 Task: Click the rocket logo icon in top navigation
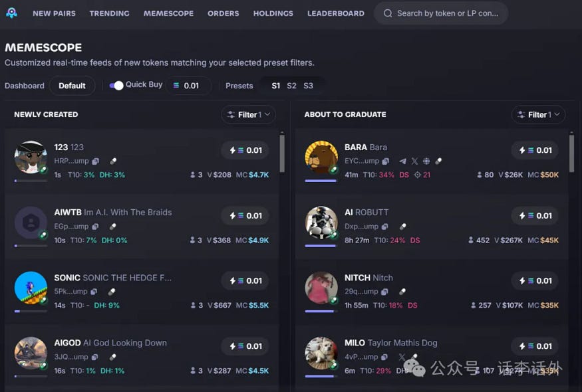pyautogui.click(x=12, y=13)
